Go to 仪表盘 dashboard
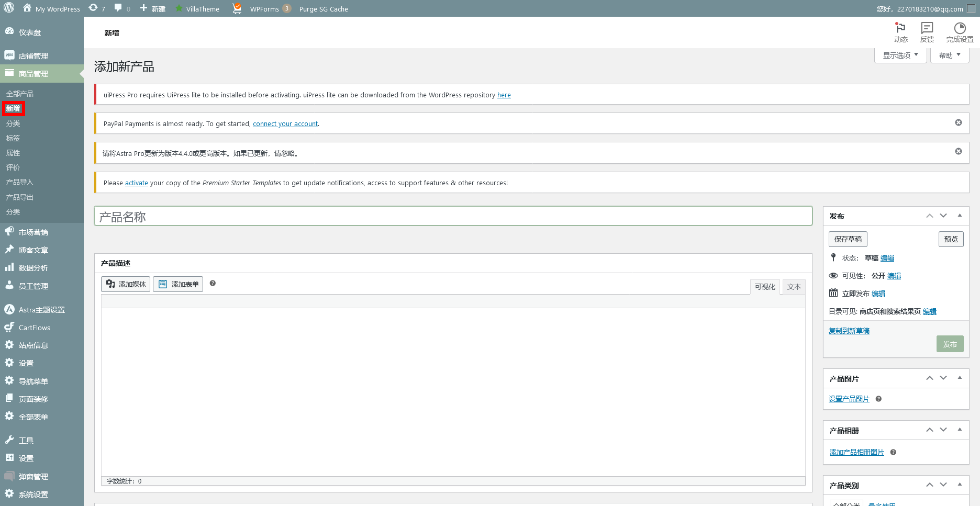This screenshot has height=506, width=980. (x=42, y=32)
